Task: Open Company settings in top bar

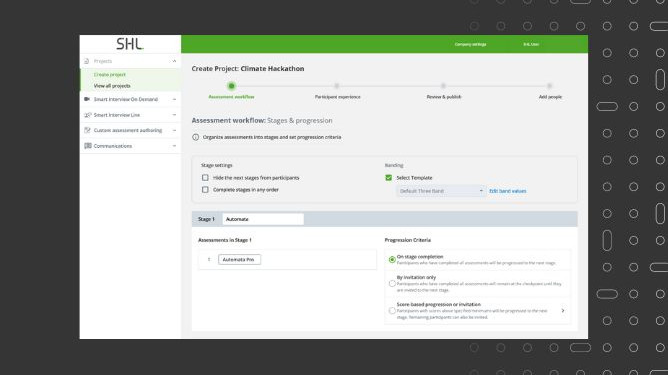Action: click(470, 44)
